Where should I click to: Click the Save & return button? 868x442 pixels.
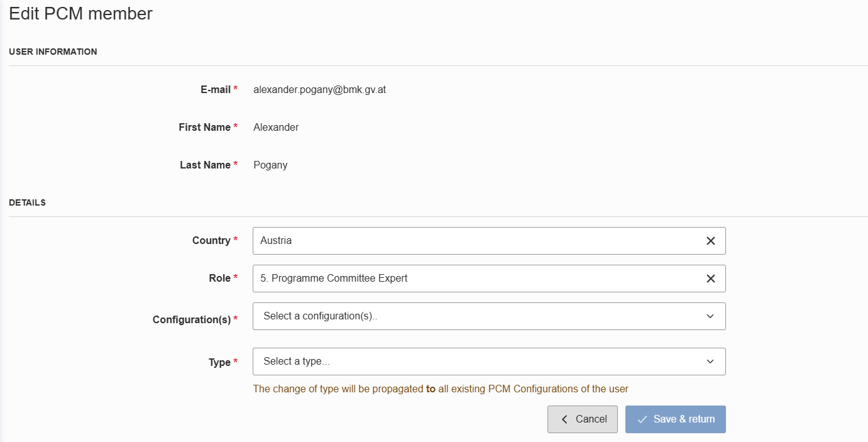coord(676,419)
